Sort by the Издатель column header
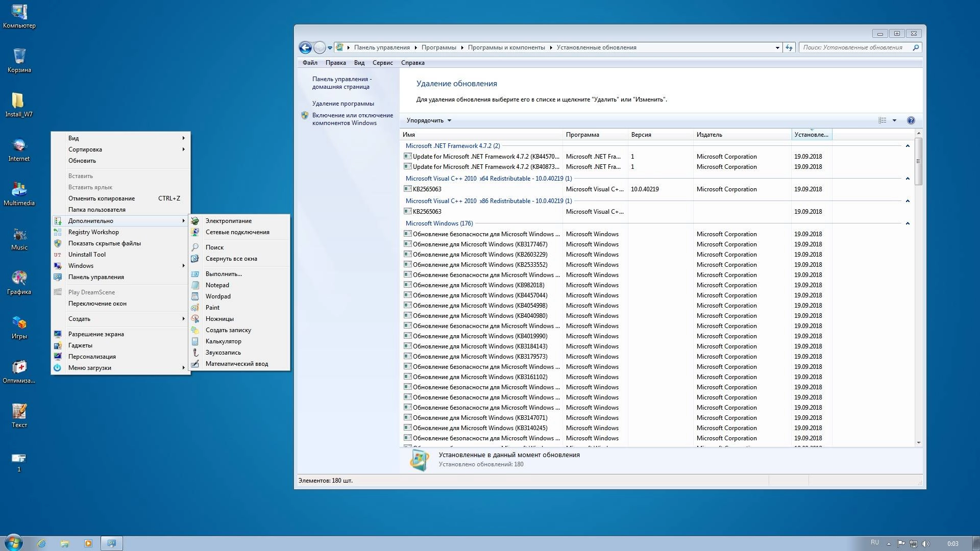 point(742,135)
